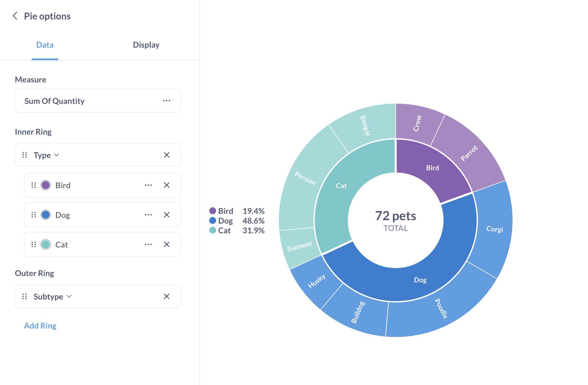Open the ellipsis menu on the Dog item
The image size is (588, 385).
coord(148,215)
